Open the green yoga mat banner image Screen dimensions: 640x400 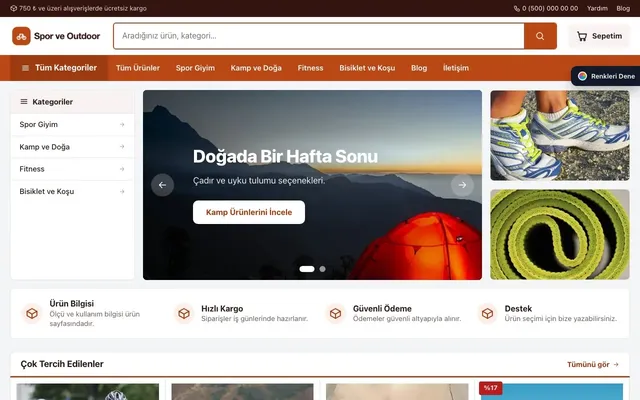click(x=560, y=235)
